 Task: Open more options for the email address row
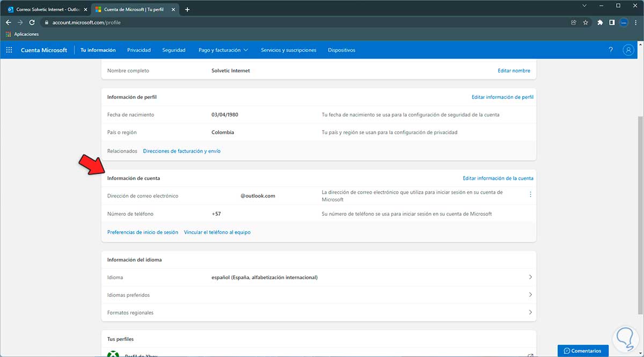click(530, 194)
